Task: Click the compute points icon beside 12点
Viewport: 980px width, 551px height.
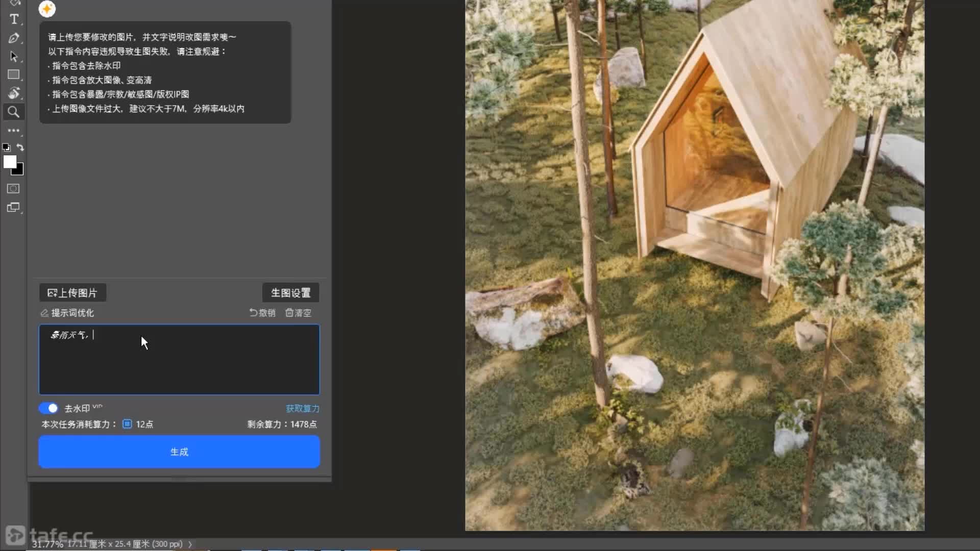Action: pos(127,424)
